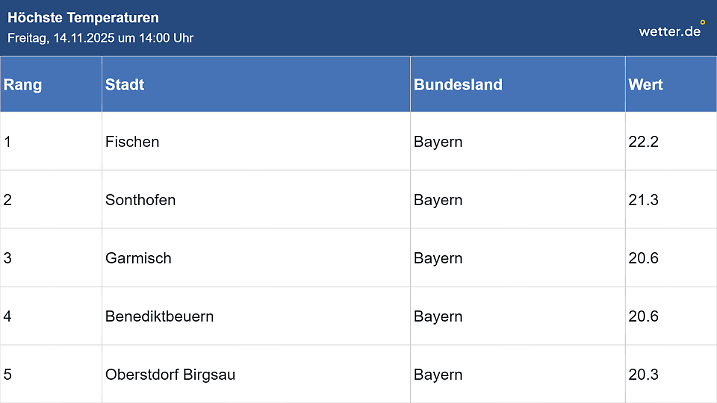
Task: Choose the Garmisch city cell
Action: (x=138, y=258)
